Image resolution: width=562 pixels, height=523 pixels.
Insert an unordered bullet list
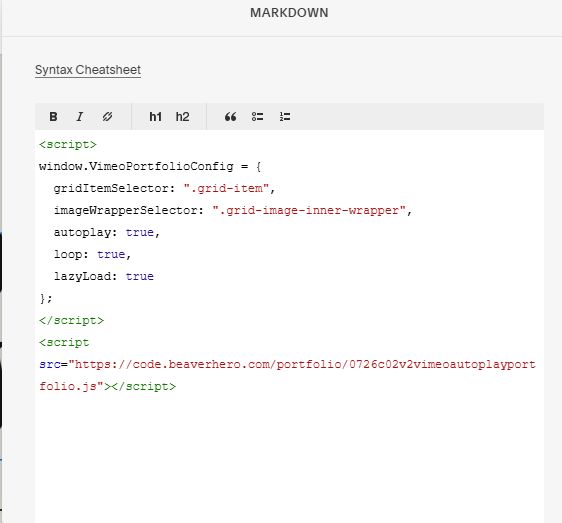pyautogui.click(x=257, y=117)
